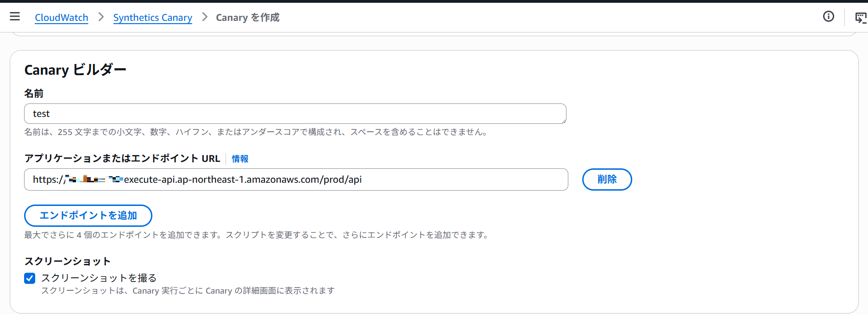Navigate to Synthetics Canary breadcrumb link
The width and height of the screenshot is (868, 314).
[x=152, y=18]
